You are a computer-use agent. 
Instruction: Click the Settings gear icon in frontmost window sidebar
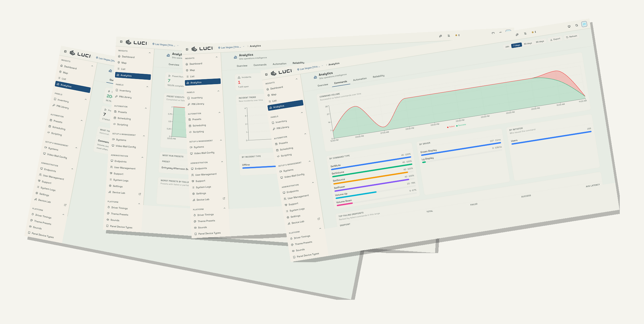pos(288,218)
